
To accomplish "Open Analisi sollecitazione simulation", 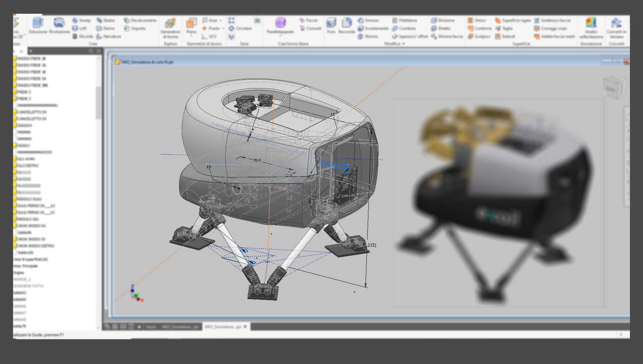I will coord(591,28).
